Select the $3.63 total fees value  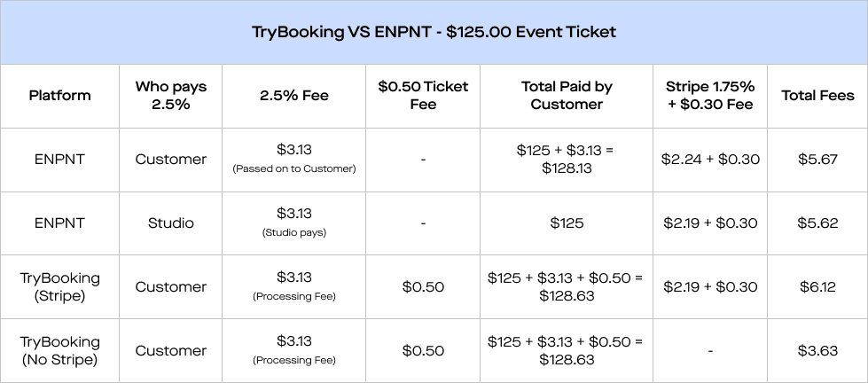[817, 351]
